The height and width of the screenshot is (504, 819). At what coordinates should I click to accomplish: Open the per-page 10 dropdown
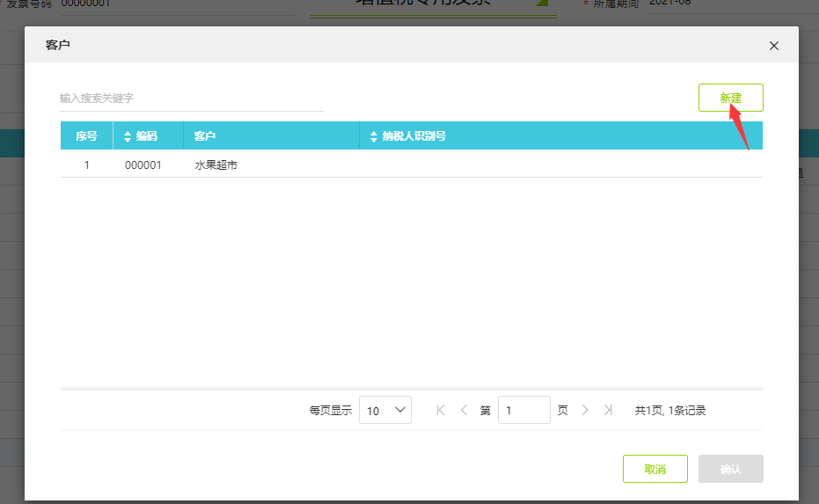point(385,410)
